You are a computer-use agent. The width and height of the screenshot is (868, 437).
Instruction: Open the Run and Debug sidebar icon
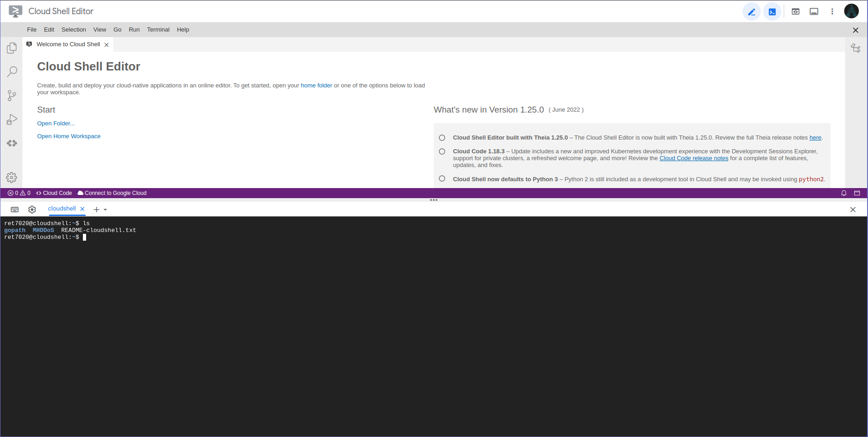pyautogui.click(x=12, y=119)
